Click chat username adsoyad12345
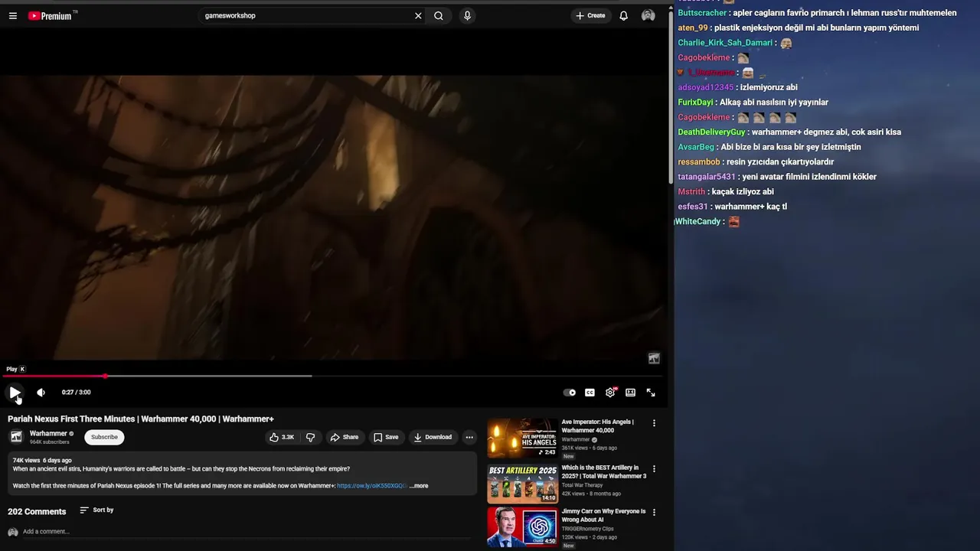 point(705,87)
